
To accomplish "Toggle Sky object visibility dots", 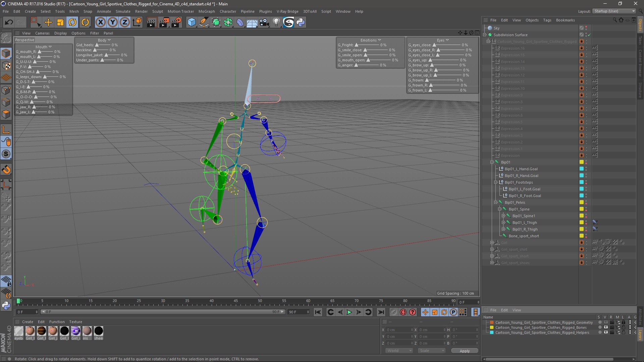I will 586,28.
